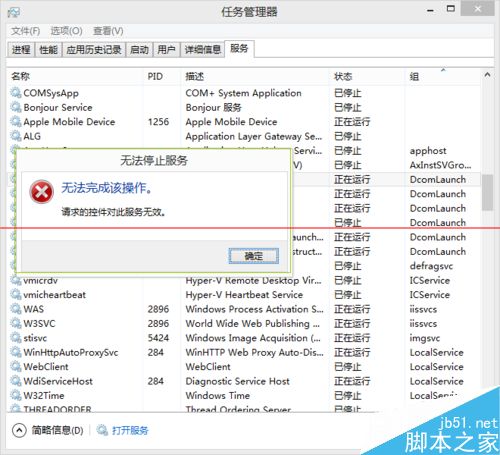The width and height of the screenshot is (500, 455).
Task: Select the WAS service row
Action: pyautogui.click(x=243, y=309)
